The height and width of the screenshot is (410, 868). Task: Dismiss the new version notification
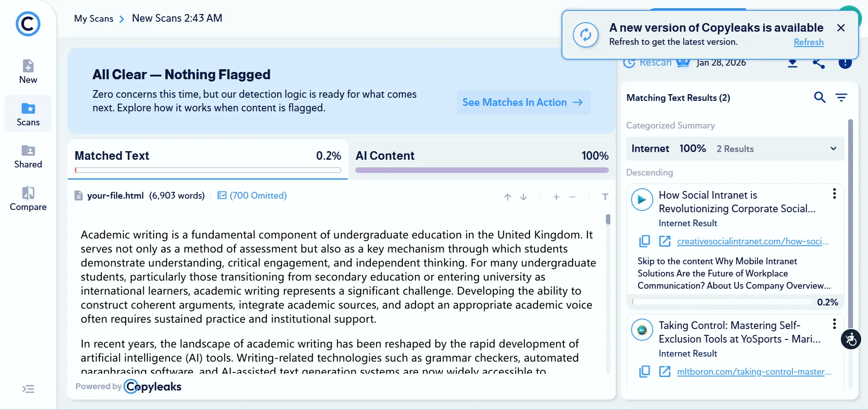coord(841,28)
